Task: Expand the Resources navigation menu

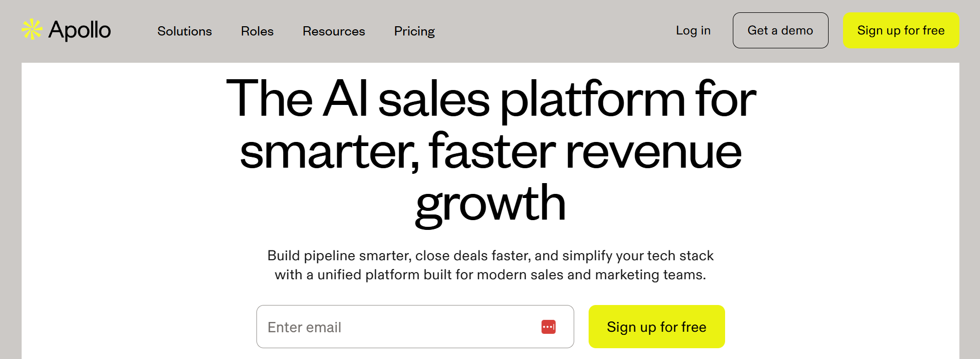Action: pos(334,31)
